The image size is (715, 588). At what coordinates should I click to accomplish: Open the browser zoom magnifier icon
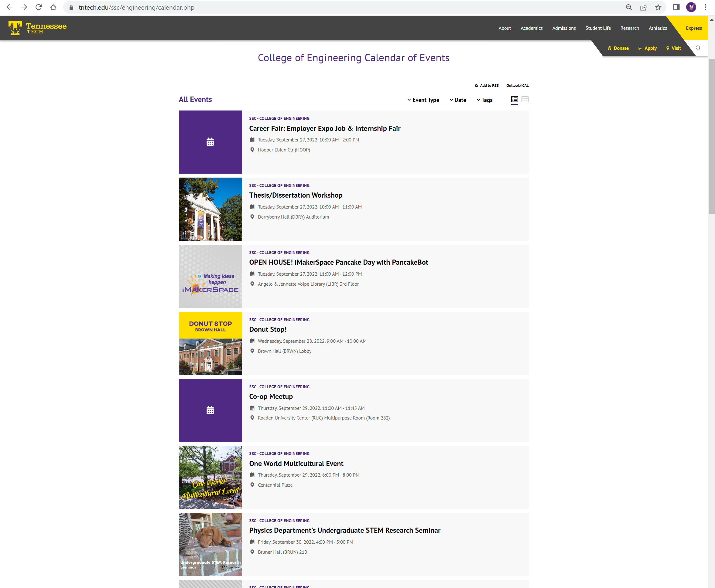point(629,8)
